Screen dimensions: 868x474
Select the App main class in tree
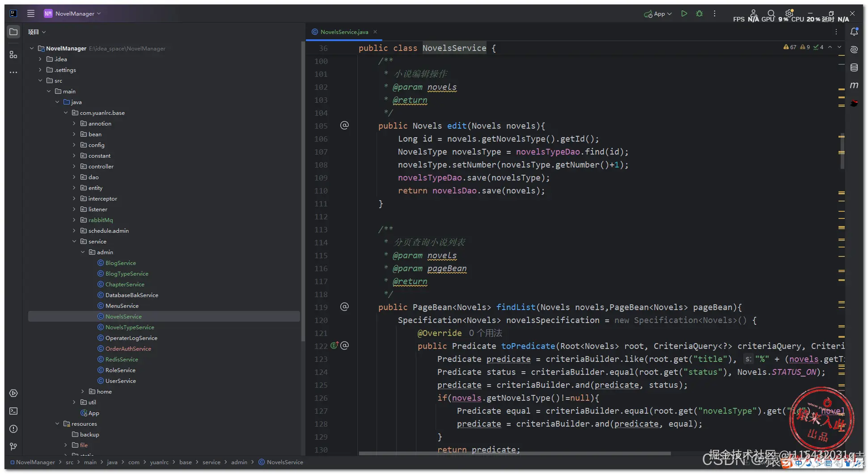coord(93,413)
